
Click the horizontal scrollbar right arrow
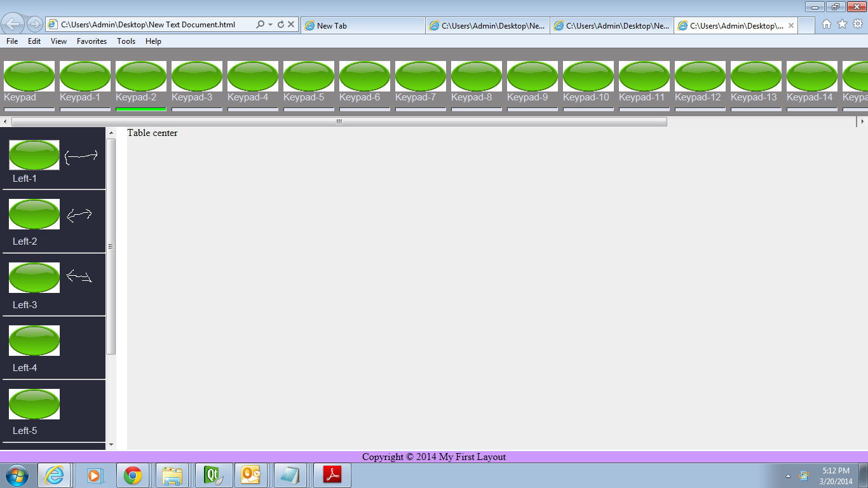point(862,121)
